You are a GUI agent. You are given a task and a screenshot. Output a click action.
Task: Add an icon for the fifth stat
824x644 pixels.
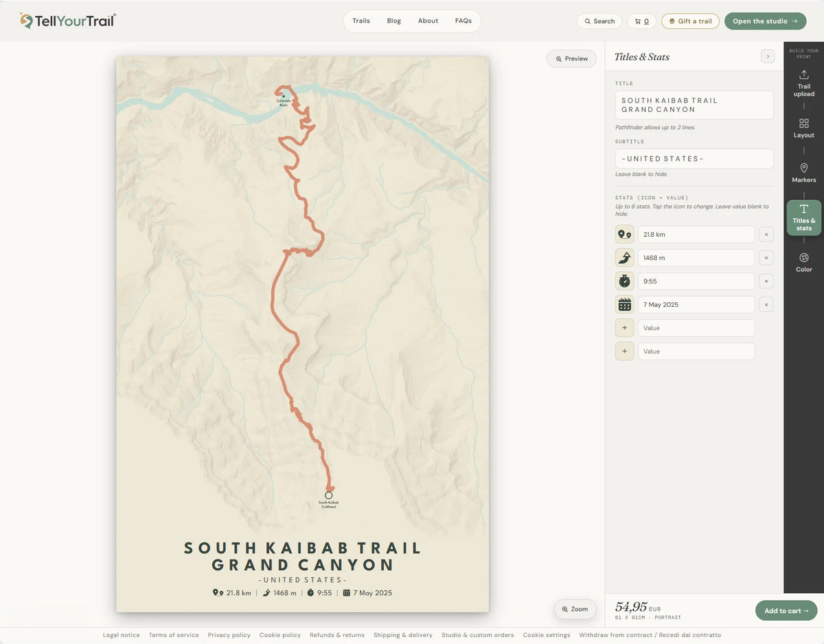624,327
